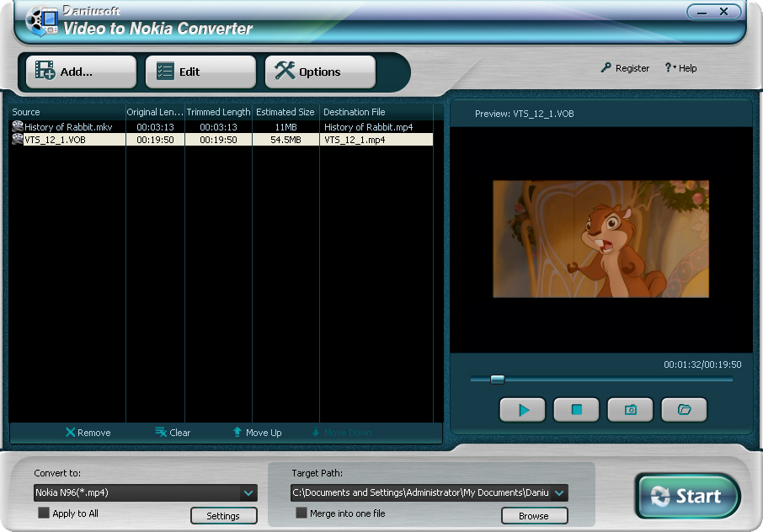
Task: Start the conversion
Action: click(x=687, y=496)
